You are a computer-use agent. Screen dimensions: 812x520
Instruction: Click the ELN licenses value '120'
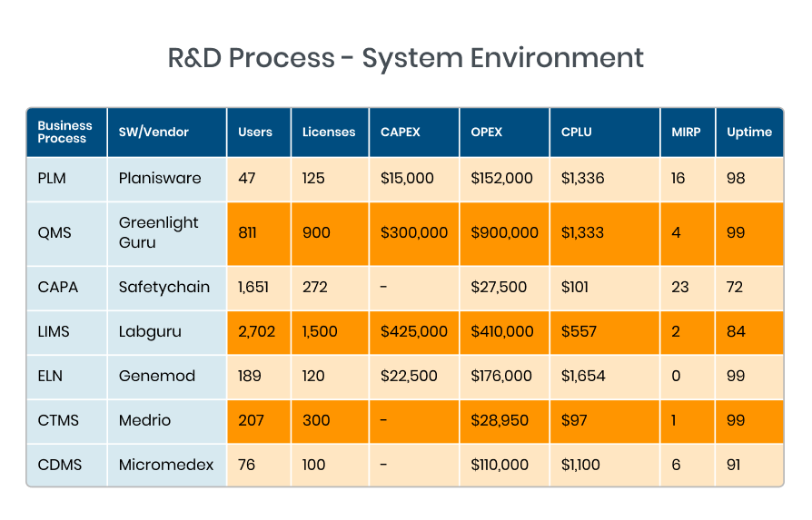point(313,376)
